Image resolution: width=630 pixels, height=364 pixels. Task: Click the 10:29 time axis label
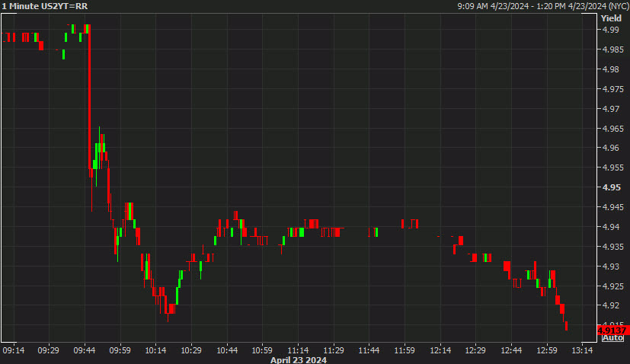(191, 350)
